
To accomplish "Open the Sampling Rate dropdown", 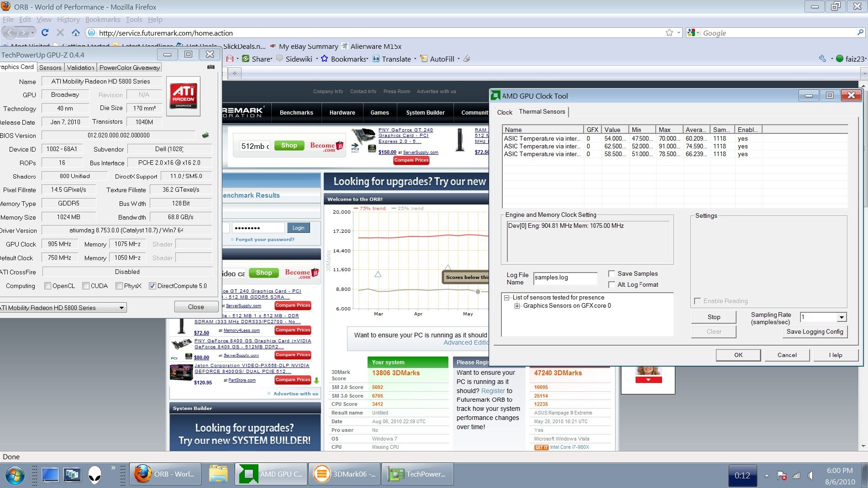I will [842, 317].
